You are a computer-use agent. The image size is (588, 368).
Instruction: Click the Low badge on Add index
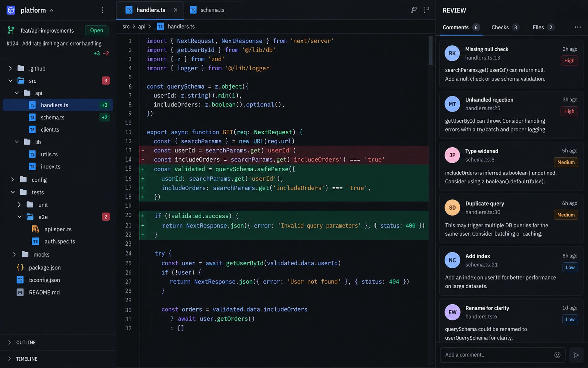pos(570,267)
